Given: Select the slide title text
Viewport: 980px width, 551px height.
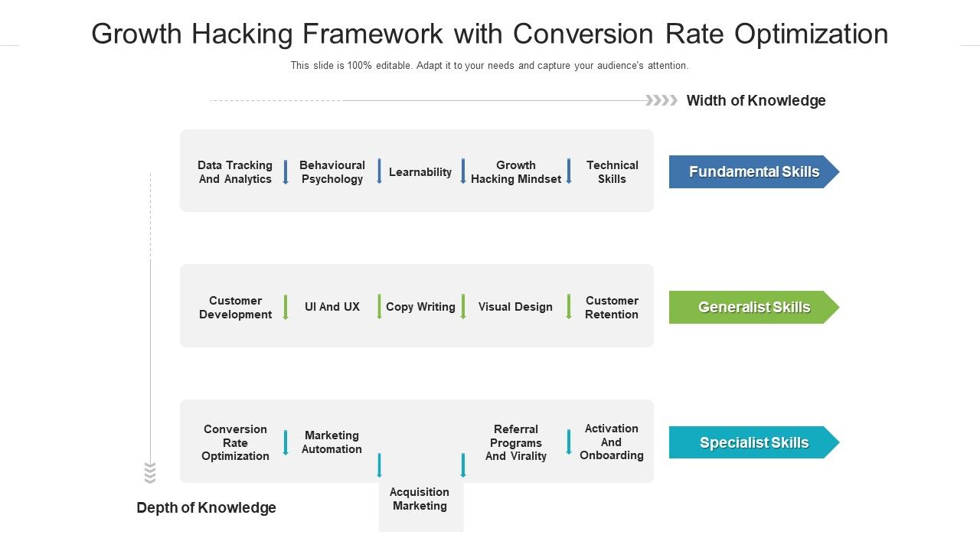Looking at the screenshot, I should click(490, 34).
